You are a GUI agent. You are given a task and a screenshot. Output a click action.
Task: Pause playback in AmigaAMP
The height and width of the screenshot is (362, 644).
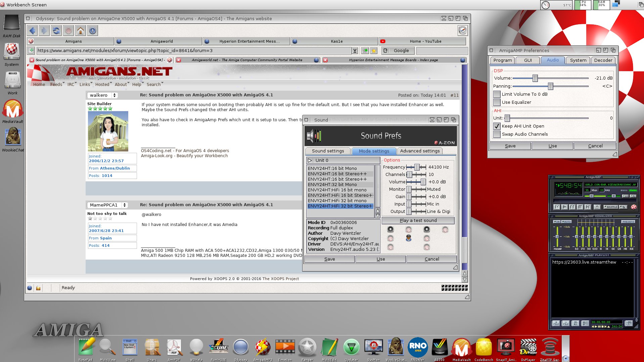point(572,207)
